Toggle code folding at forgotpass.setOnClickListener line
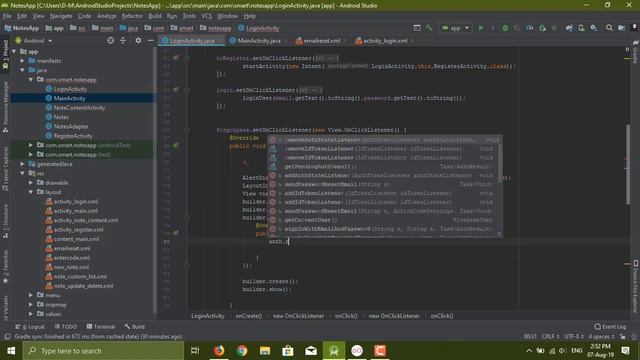The image size is (640, 360). [x=187, y=130]
